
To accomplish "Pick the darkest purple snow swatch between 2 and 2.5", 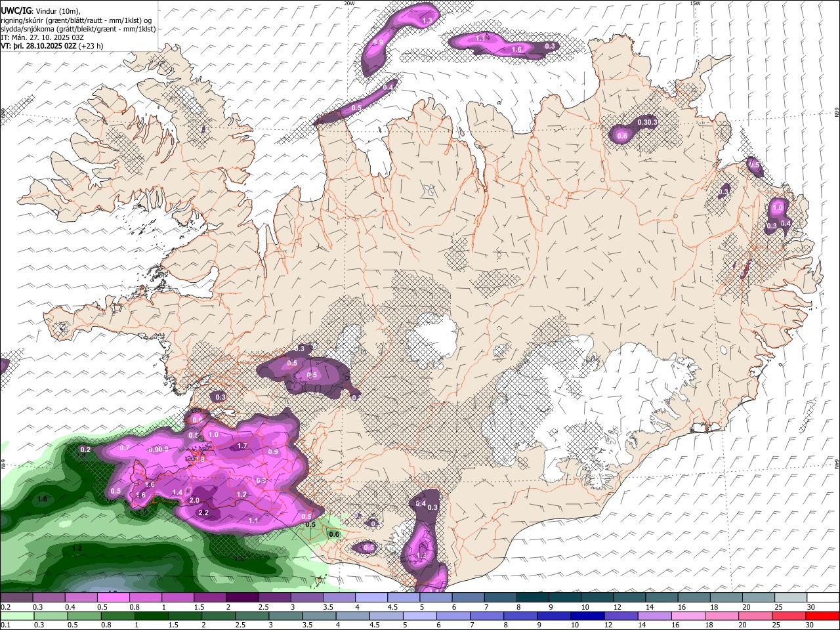I will coord(242,597).
